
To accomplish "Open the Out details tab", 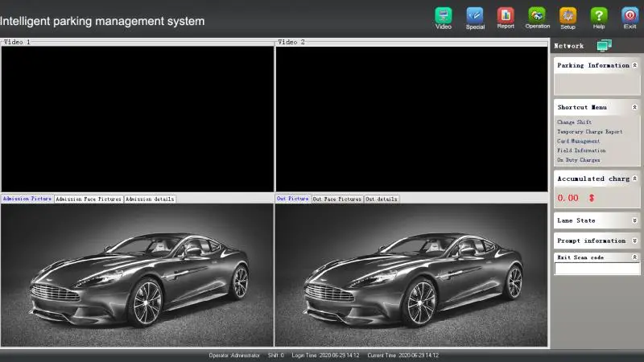I will 382,199.
